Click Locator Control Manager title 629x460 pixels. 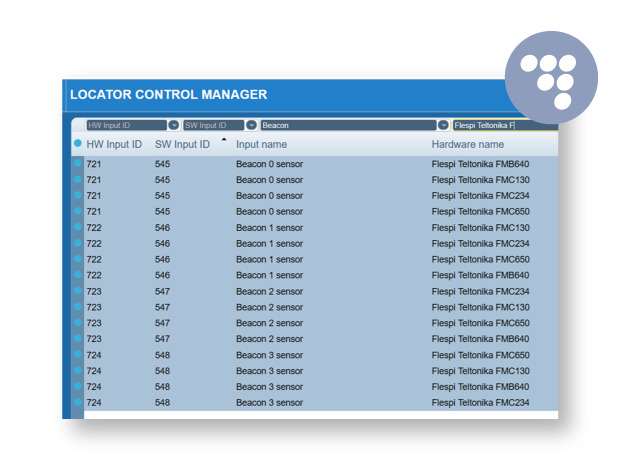pyautogui.click(x=168, y=95)
